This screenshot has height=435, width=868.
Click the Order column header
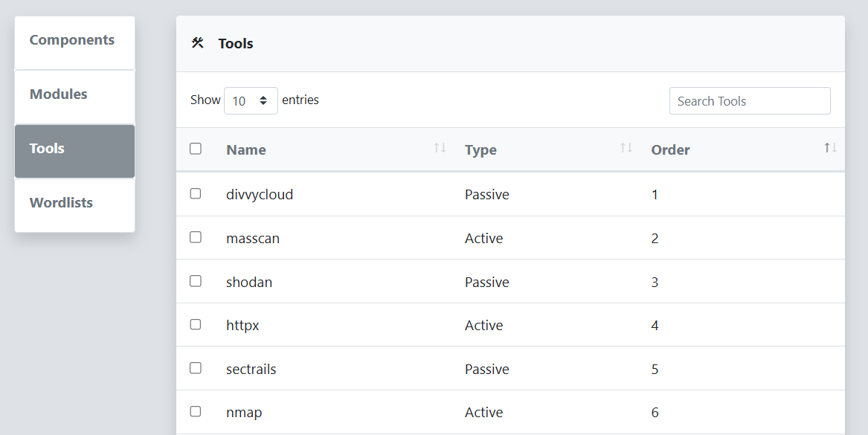[670, 150]
